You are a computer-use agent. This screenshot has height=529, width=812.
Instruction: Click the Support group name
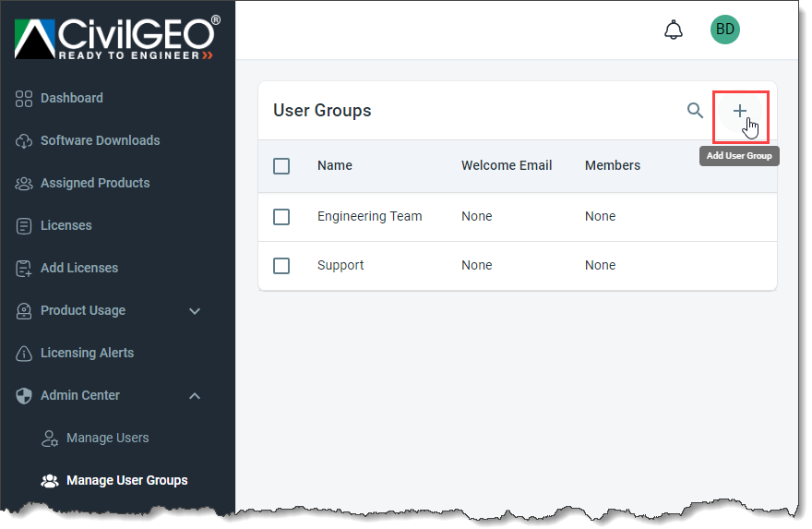click(x=340, y=266)
